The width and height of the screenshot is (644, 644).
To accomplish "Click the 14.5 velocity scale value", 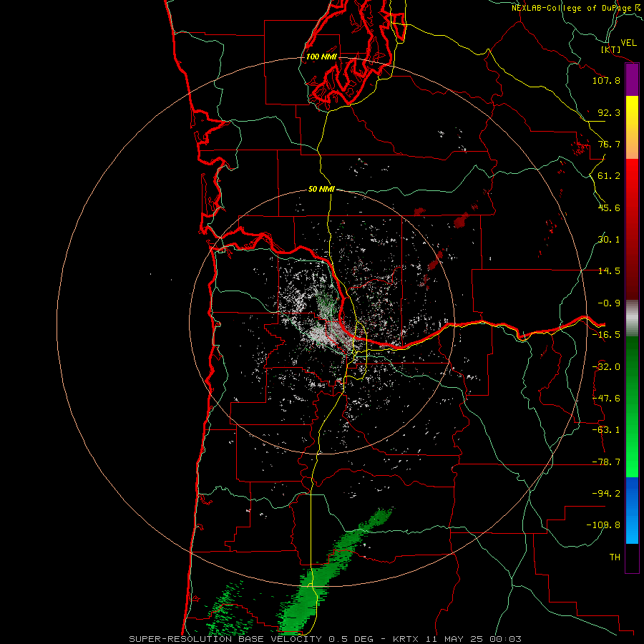I will click(x=609, y=271).
